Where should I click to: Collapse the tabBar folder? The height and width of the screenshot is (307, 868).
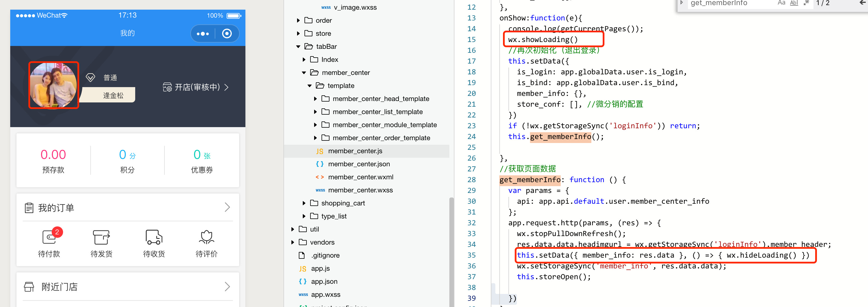coord(298,47)
